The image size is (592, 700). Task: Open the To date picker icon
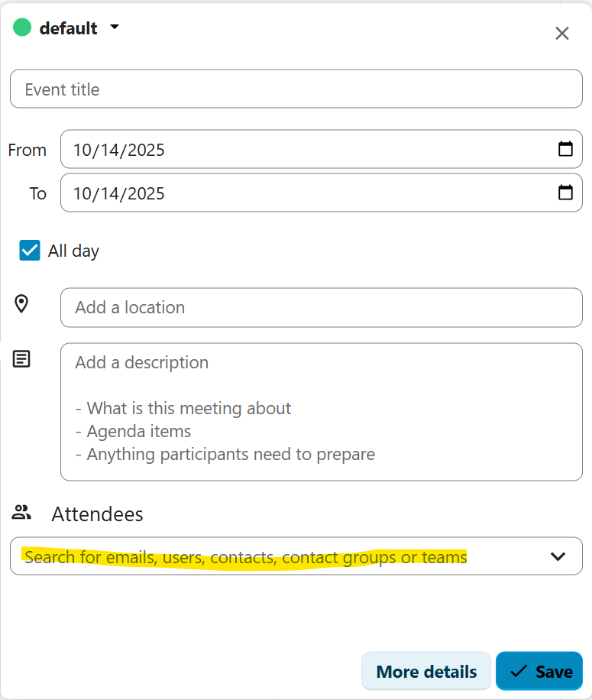pyautogui.click(x=565, y=193)
